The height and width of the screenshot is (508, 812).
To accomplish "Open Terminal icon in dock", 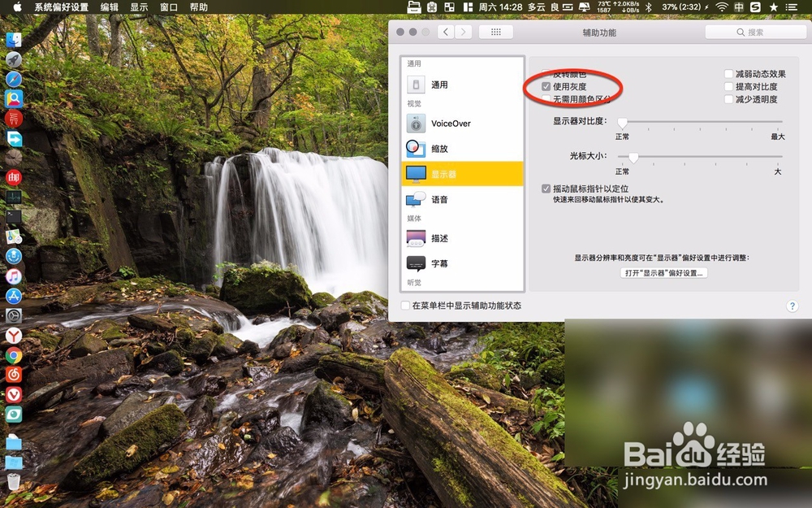I will tap(14, 217).
